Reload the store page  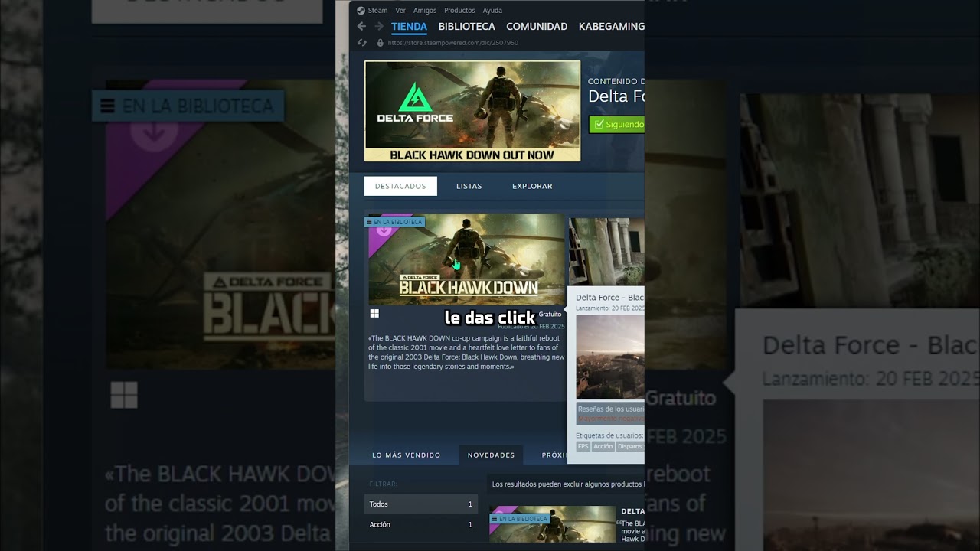pyautogui.click(x=362, y=43)
